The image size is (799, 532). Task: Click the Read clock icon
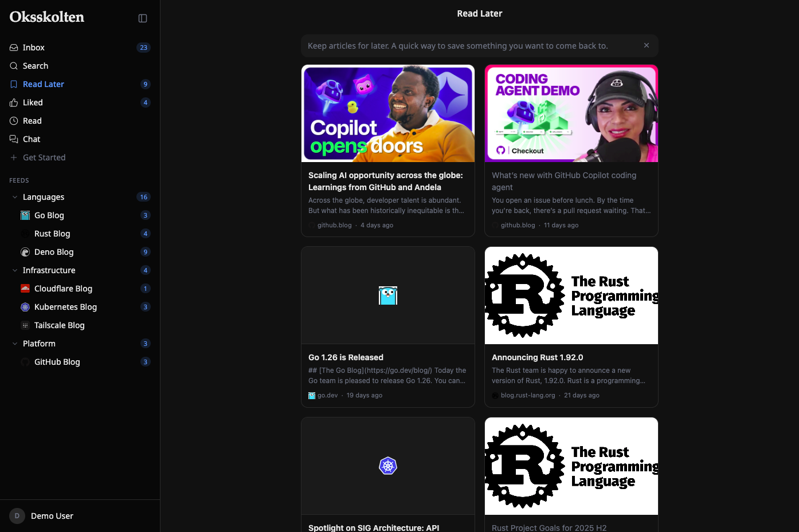coord(14,121)
